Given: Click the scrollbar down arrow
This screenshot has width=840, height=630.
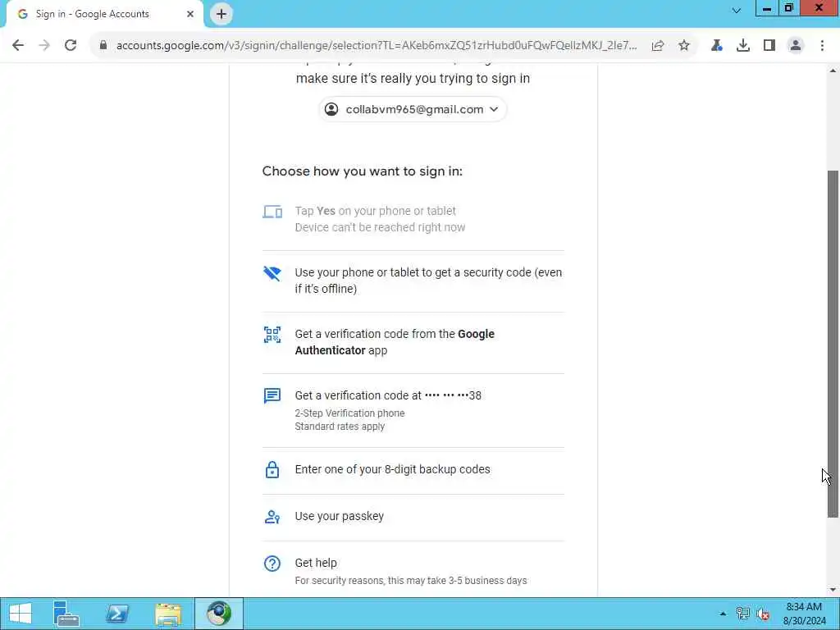Looking at the screenshot, I should tap(833, 591).
